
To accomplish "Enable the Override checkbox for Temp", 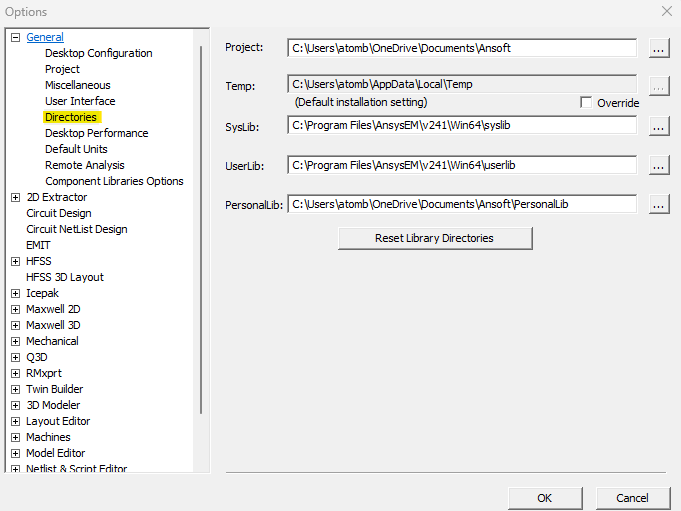I will (x=586, y=103).
